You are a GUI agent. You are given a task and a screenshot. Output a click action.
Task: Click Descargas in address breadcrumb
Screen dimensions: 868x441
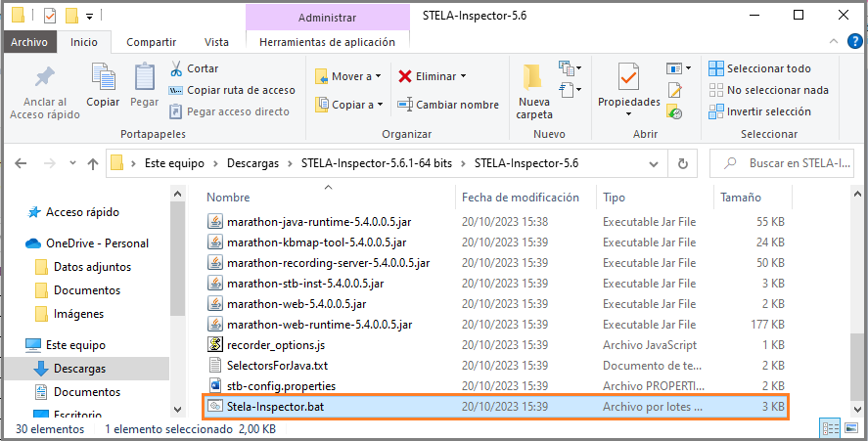coord(253,163)
